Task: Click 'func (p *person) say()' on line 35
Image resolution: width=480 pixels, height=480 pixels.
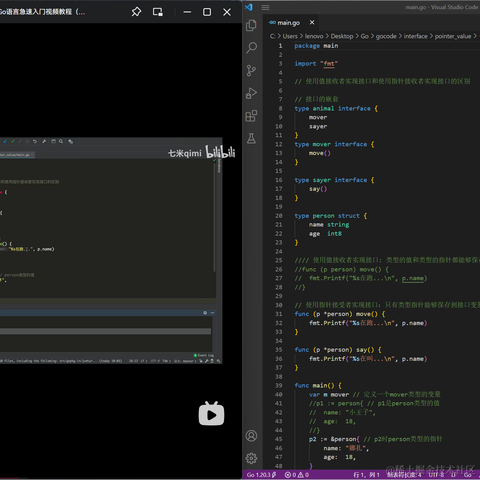Action: tap(334, 350)
